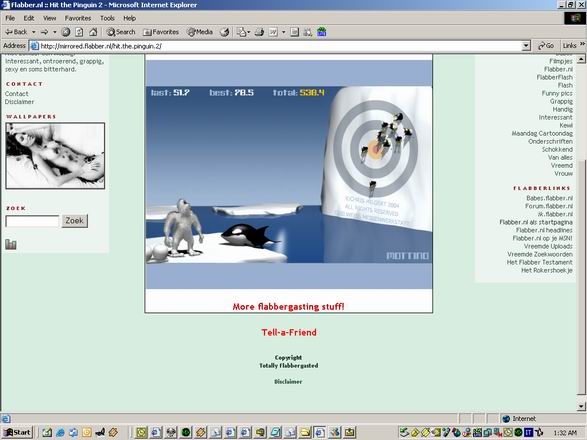Viewport: 587px width, 440px height.
Task: Open the FlabberFlash category link
Action: (x=554, y=77)
